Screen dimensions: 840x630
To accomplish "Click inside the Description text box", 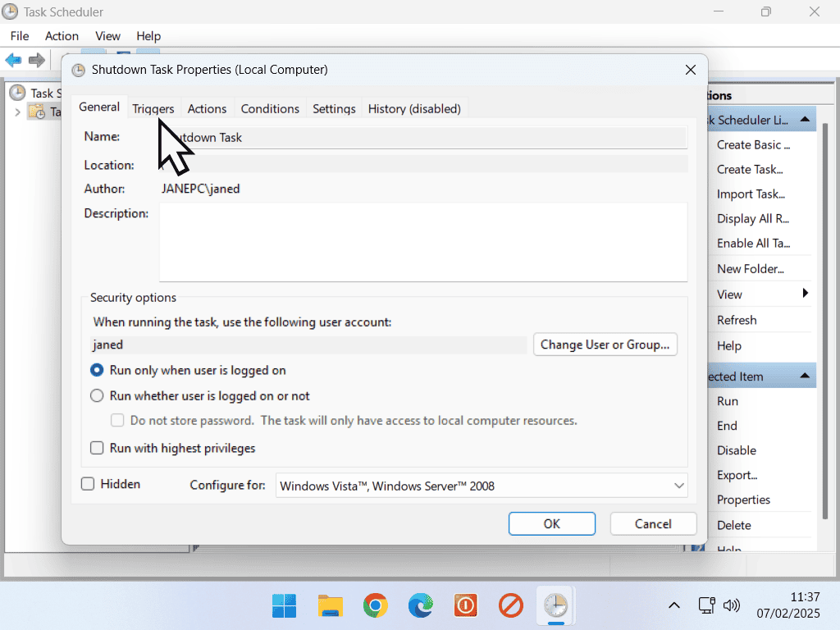I will pos(422,242).
